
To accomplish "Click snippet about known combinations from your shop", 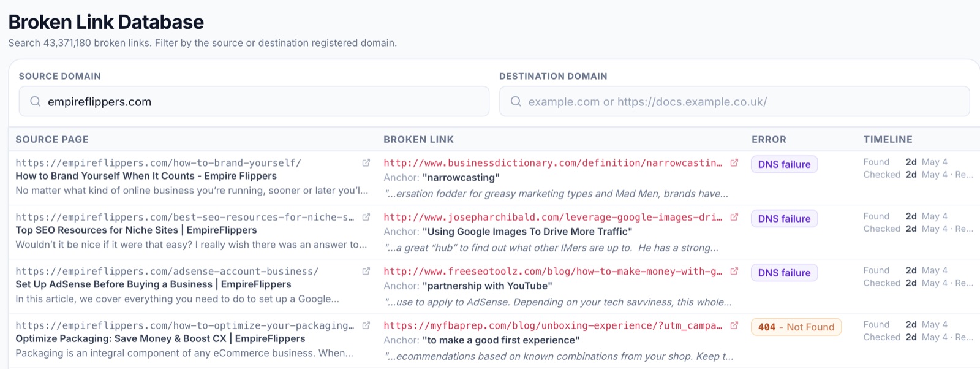I will (559, 356).
